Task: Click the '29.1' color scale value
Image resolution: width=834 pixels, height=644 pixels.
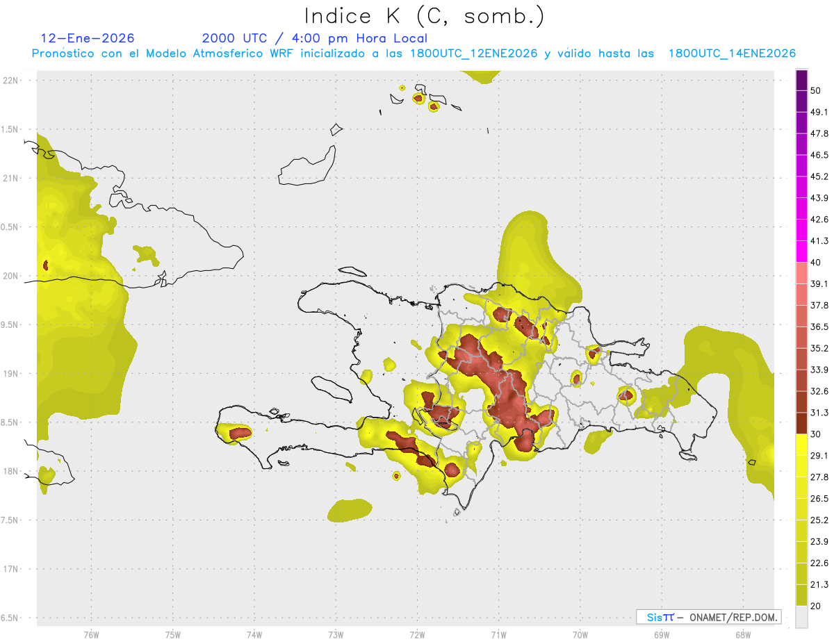Action: tap(819, 456)
